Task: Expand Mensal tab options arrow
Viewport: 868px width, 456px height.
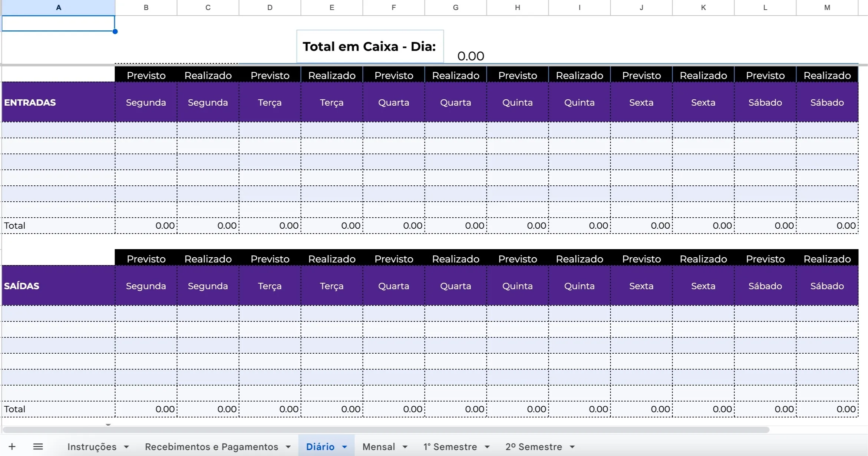Action: point(405,447)
